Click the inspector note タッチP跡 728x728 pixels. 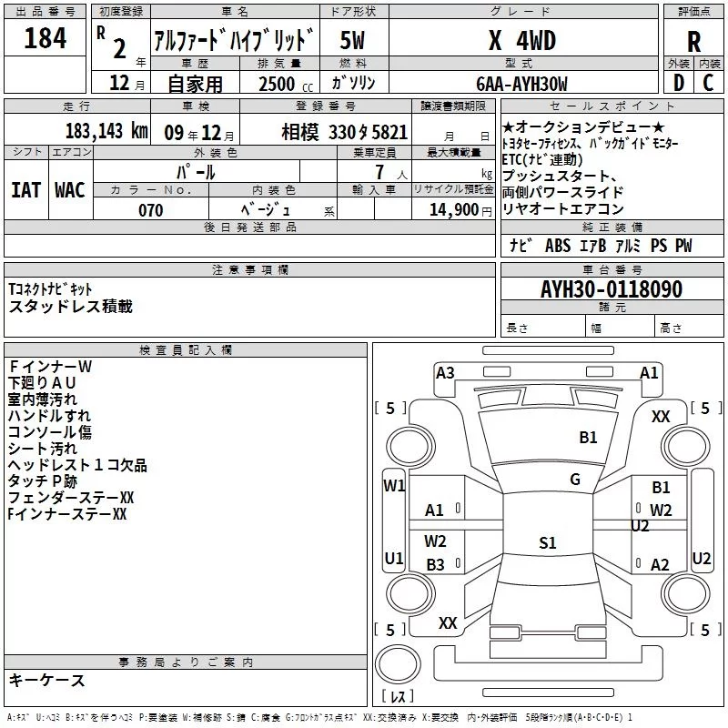click(x=42, y=481)
